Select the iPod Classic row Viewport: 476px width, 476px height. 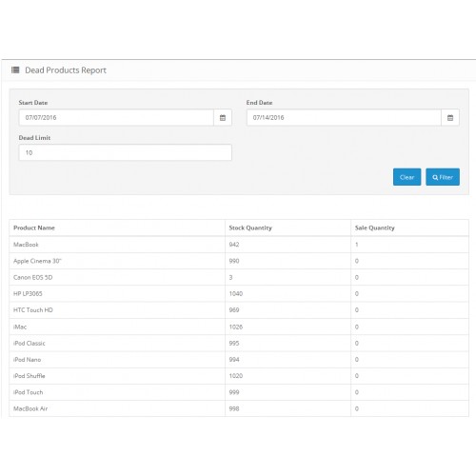(239, 344)
